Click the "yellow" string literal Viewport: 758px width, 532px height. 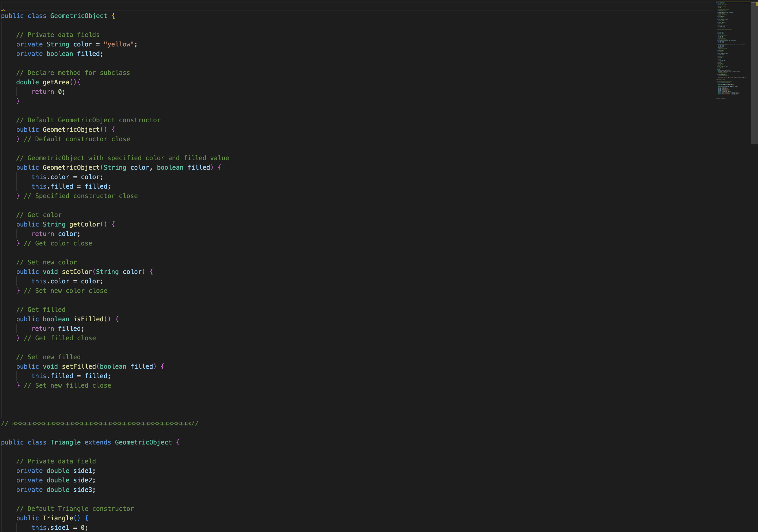[118, 44]
